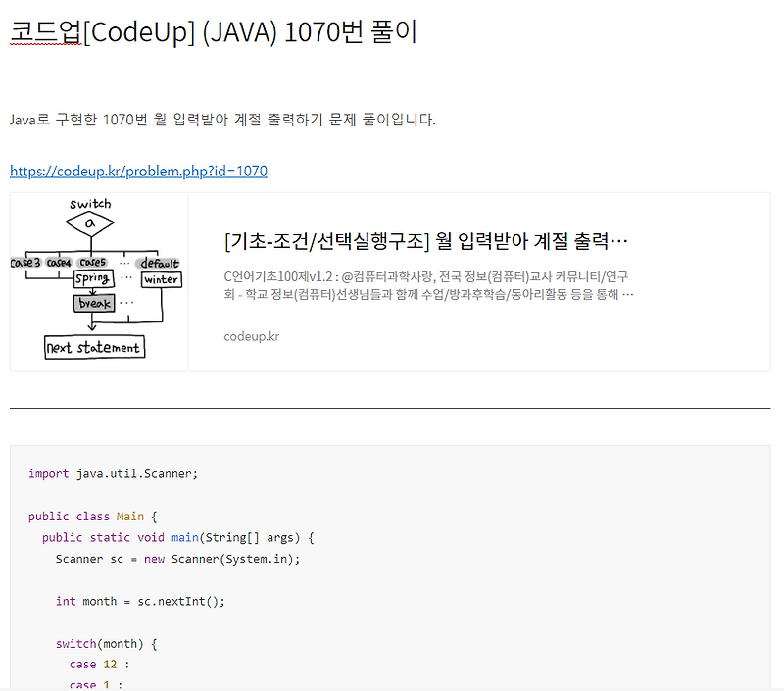Click the post title link 코드업[CodeUp] (JAVA) 1070번 풀이

[214, 30]
